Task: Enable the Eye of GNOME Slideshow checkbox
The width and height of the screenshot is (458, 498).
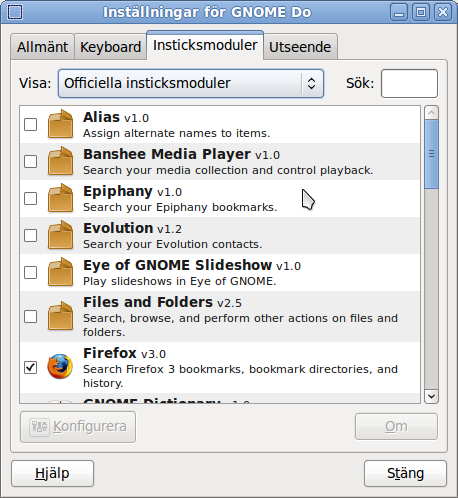Action: 31,273
